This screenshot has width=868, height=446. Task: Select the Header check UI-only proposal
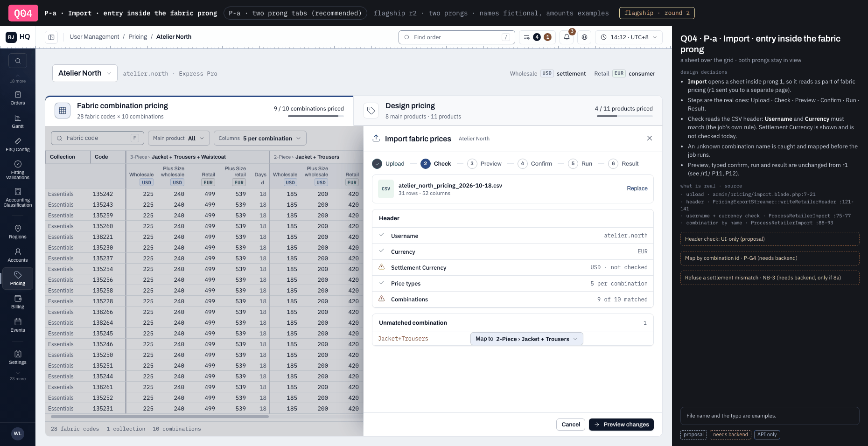click(x=770, y=239)
